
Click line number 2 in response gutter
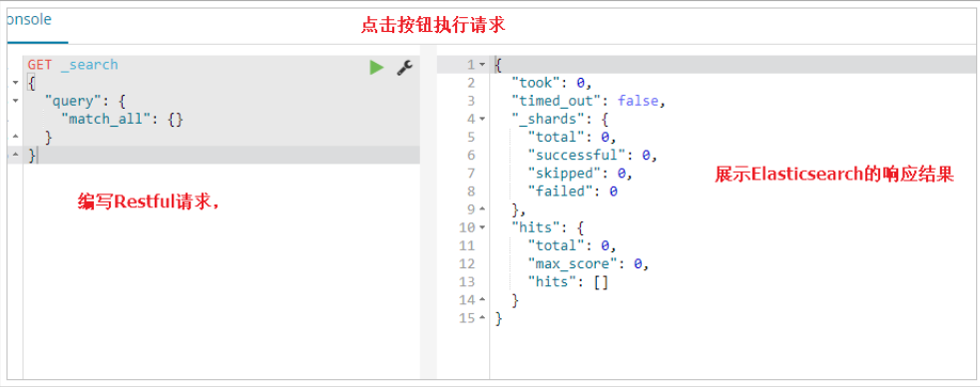coord(470,83)
